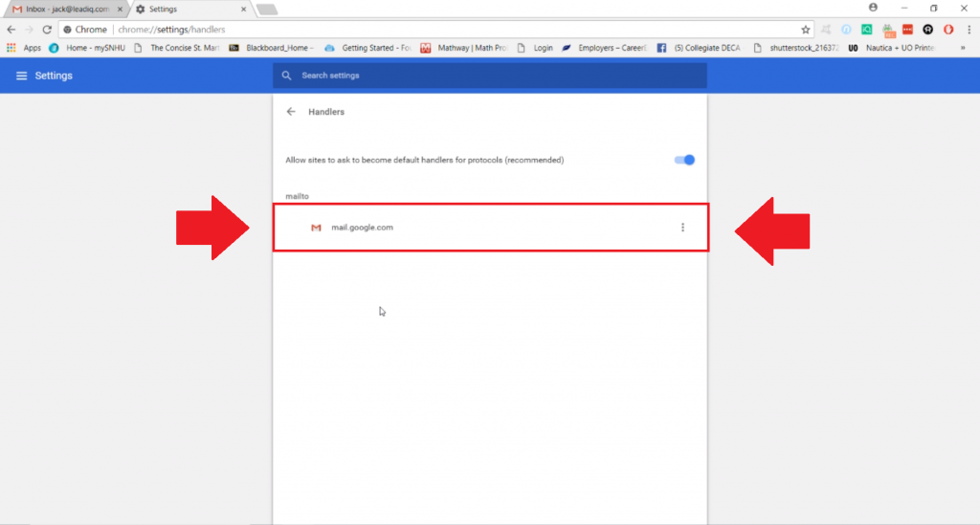The width and height of the screenshot is (980, 525).
Task: Click the Chrome site info chip
Action: 85,30
